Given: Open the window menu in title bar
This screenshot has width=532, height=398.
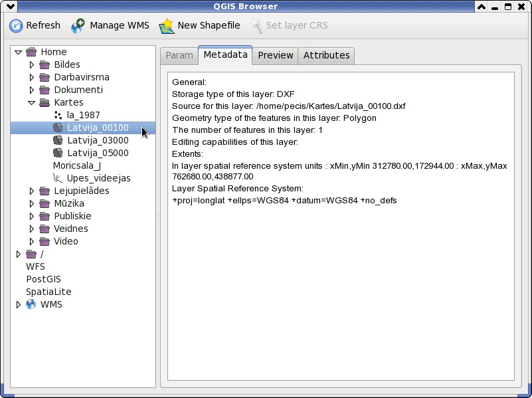Looking at the screenshot, I should (x=10, y=7).
